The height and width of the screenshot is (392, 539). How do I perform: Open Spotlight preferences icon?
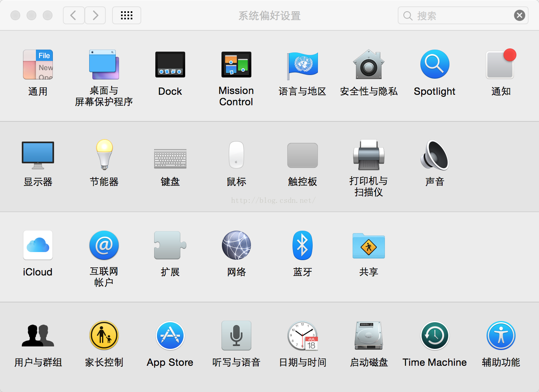tap(435, 65)
